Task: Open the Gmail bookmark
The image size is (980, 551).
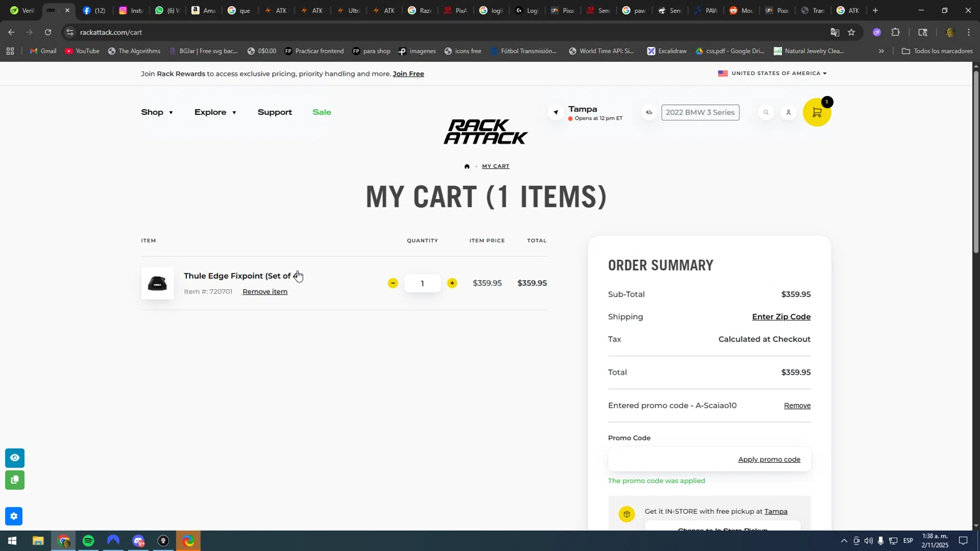Action: point(43,51)
